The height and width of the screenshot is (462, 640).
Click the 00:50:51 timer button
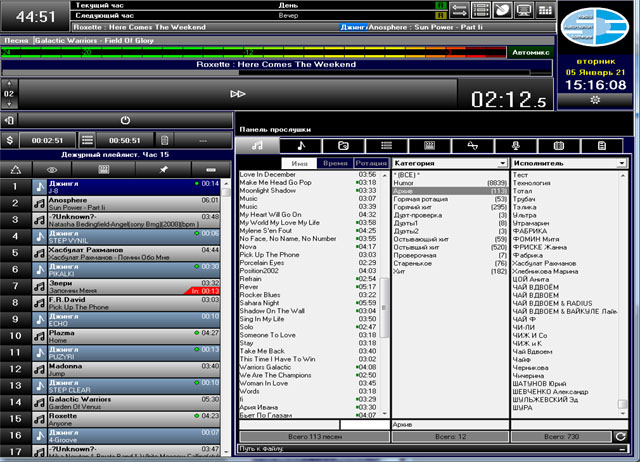click(x=124, y=140)
